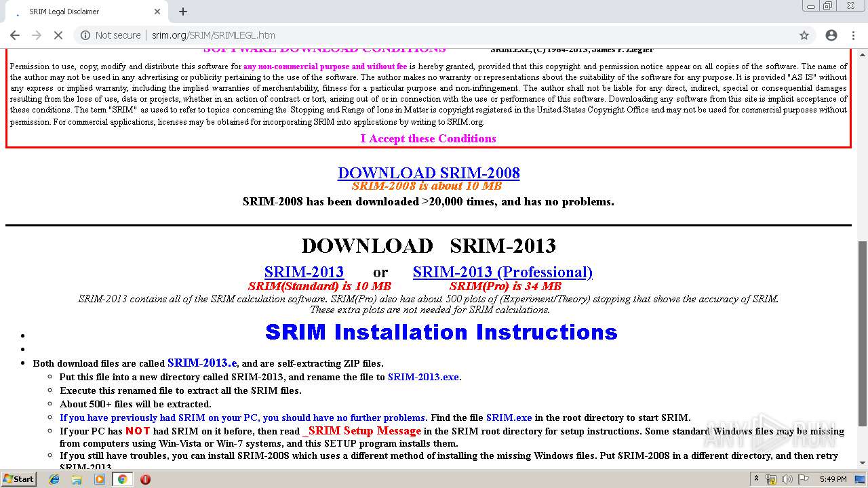The width and height of the screenshot is (868, 488).
Task: Open the network tray icon
Action: [x=771, y=479]
